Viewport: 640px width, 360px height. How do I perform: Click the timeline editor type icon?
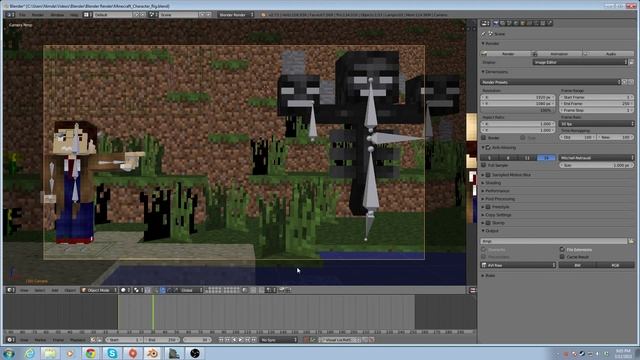point(10,340)
